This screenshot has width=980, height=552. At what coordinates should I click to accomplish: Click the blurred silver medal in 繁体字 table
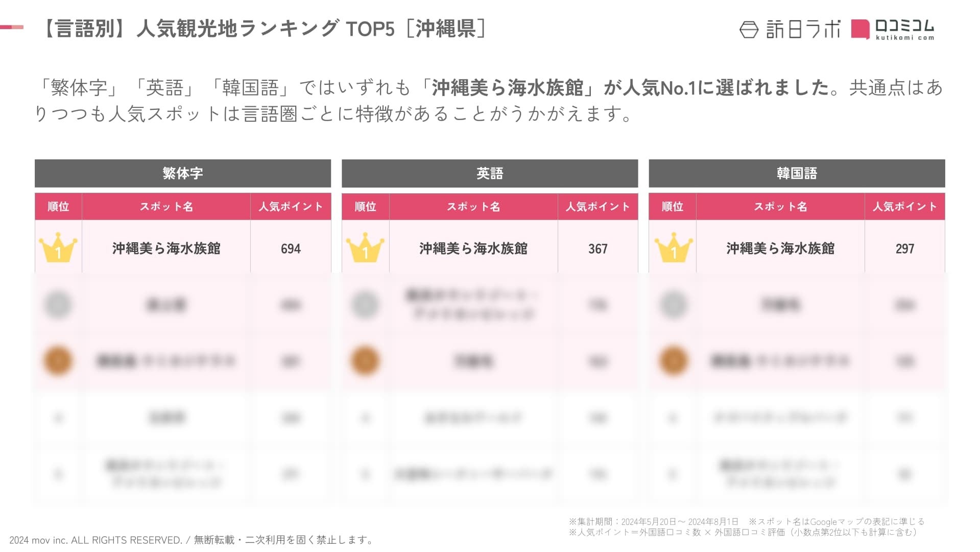coord(58,305)
